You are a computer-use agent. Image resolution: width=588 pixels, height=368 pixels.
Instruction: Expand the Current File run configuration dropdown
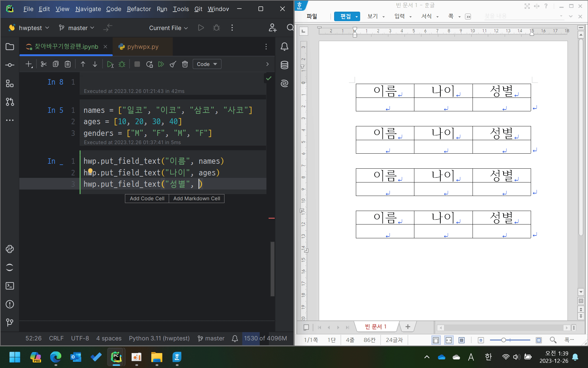(x=168, y=28)
